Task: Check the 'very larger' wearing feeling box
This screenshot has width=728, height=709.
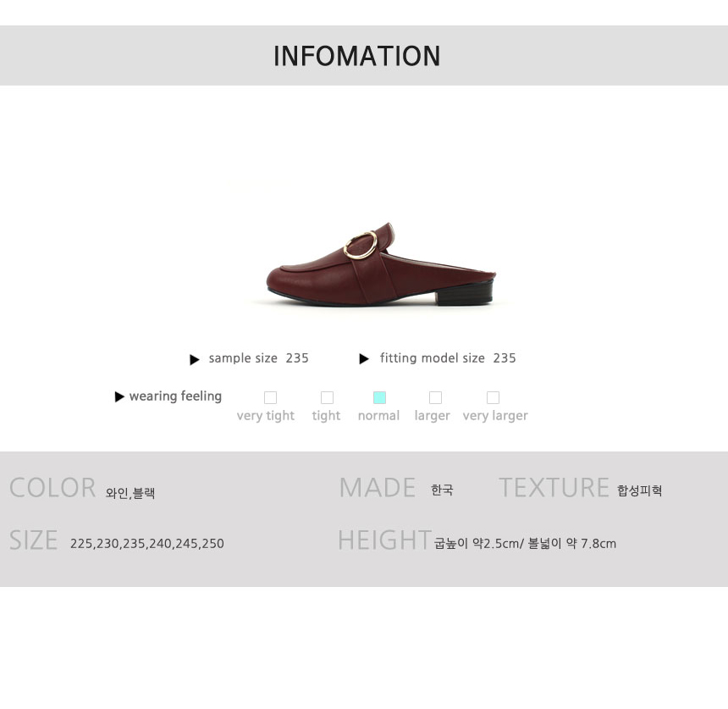Action: click(x=493, y=398)
